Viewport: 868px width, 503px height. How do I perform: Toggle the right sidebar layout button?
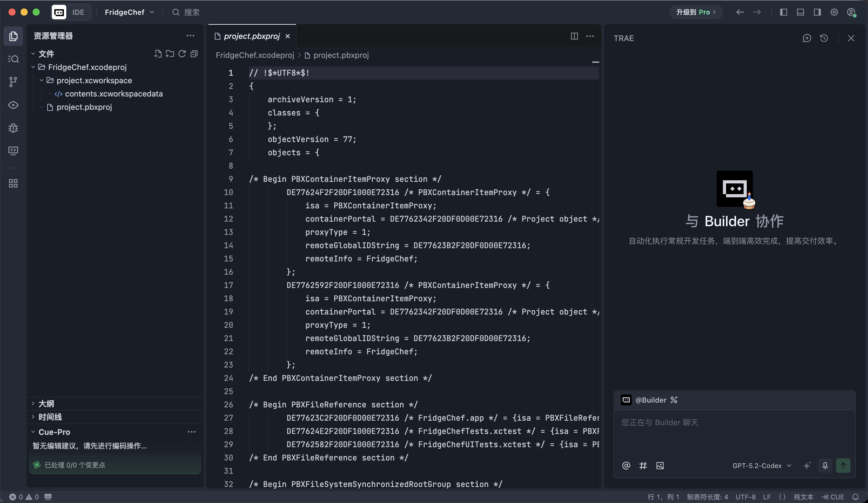coord(817,12)
